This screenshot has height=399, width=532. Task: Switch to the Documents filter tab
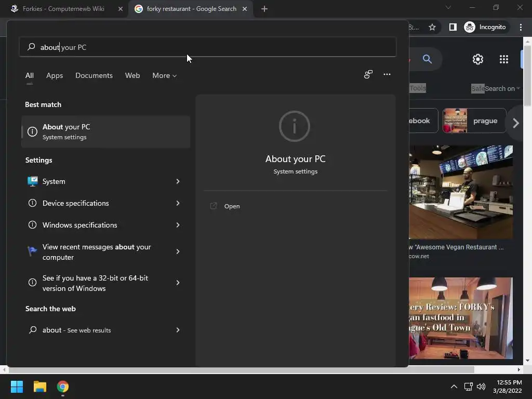pyautogui.click(x=94, y=76)
